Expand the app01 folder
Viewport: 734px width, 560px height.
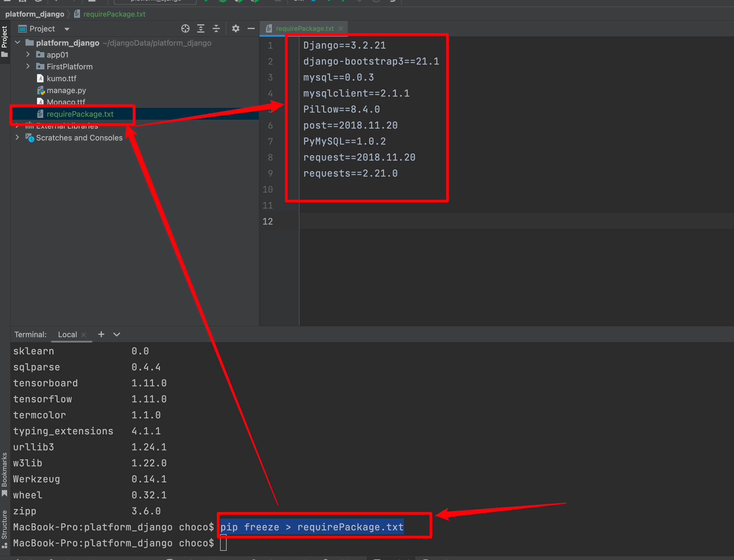[x=28, y=54]
